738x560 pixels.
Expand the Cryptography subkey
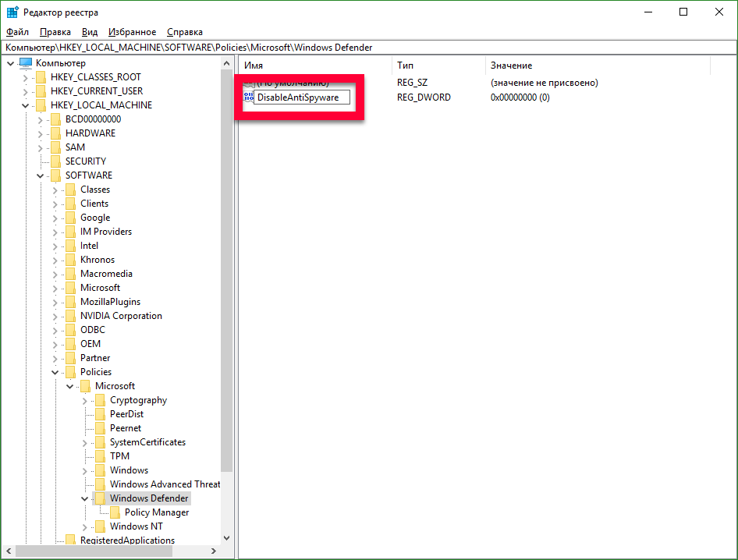tap(85, 400)
